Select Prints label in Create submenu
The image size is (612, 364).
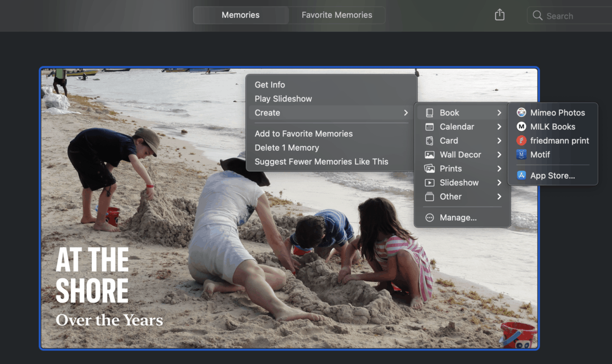click(451, 169)
